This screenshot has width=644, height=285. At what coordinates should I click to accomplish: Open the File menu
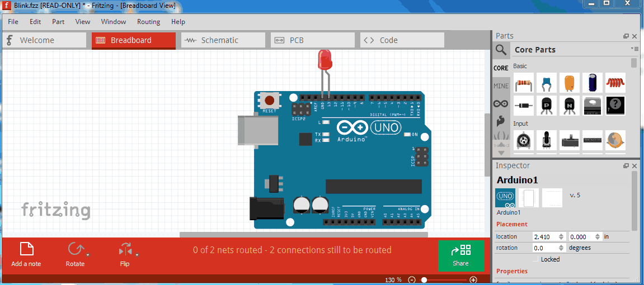click(x=13, y=22)
